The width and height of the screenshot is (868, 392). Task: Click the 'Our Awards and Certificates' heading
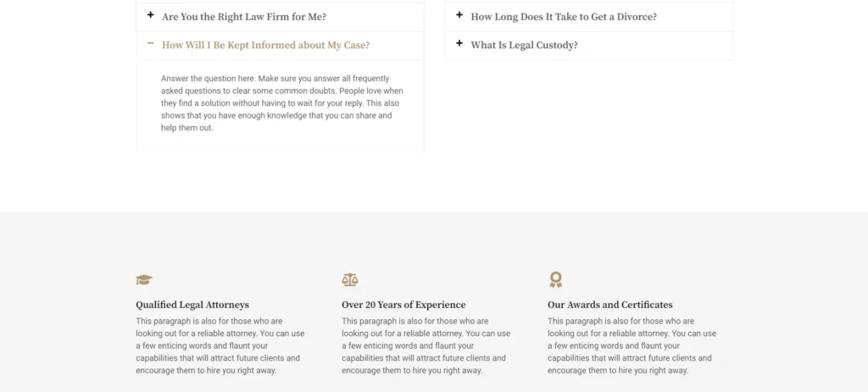pos(610,305)
